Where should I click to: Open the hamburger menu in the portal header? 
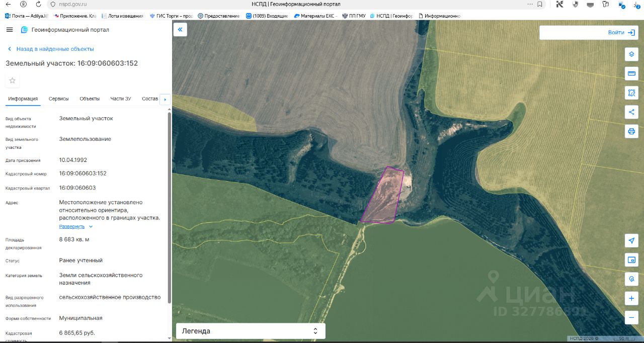coord(10,30)
